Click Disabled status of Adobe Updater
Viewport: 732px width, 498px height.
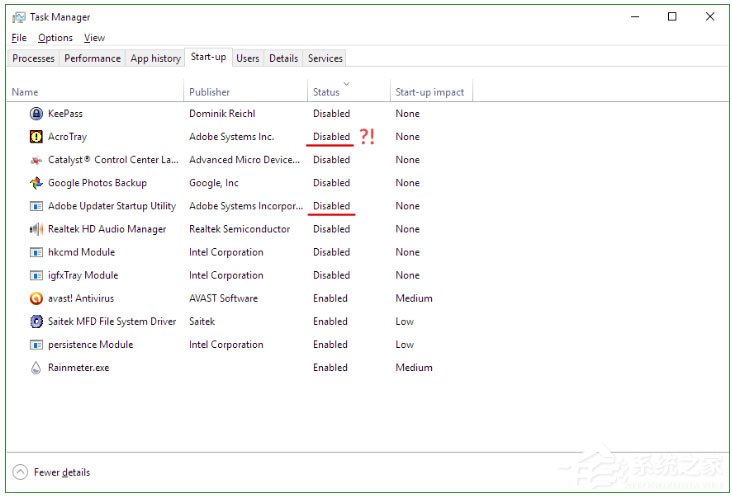click(331, 206)
